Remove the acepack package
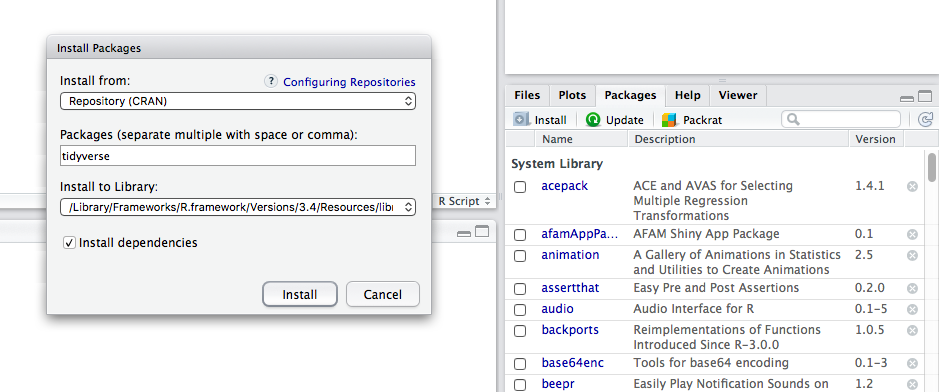 pos(913,187)
